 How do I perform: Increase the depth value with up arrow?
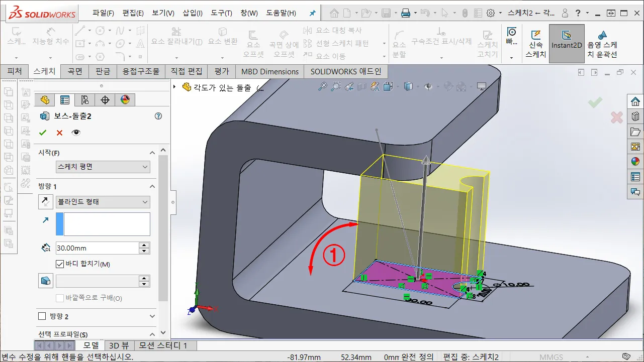click(x=145, y=245)
